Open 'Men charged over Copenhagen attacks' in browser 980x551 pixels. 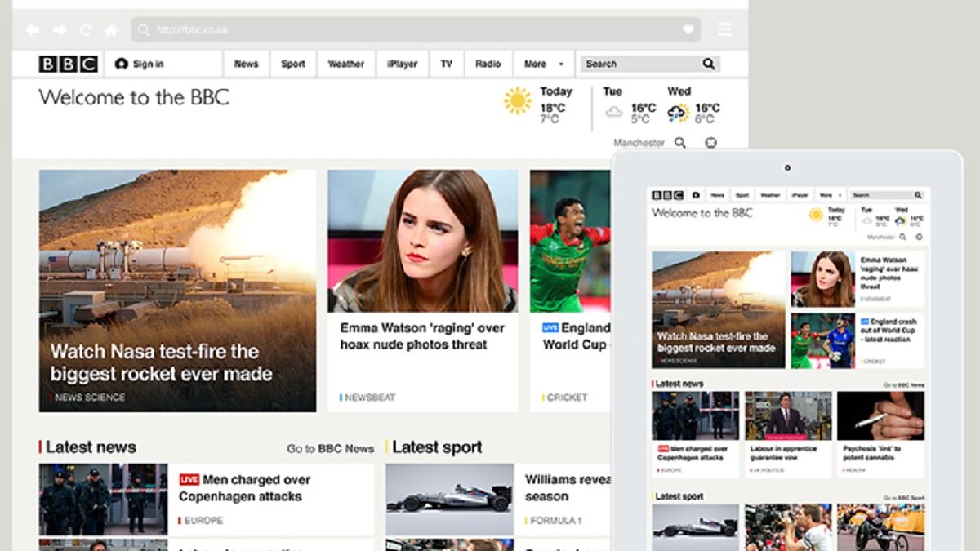(x=245, y=488)
